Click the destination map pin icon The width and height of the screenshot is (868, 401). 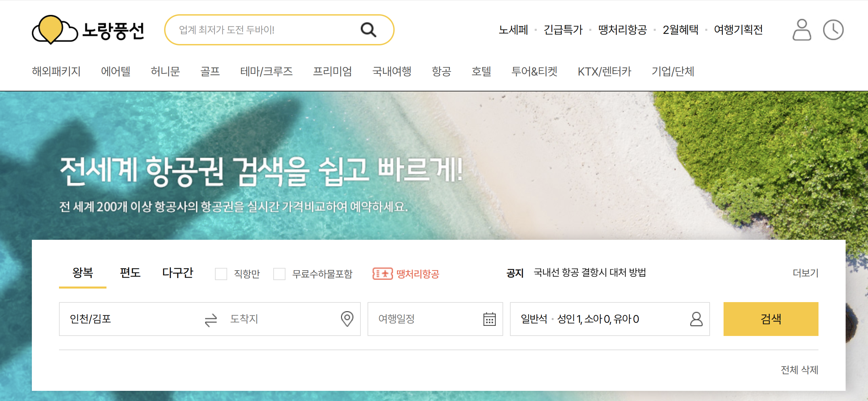click(347, 319)
